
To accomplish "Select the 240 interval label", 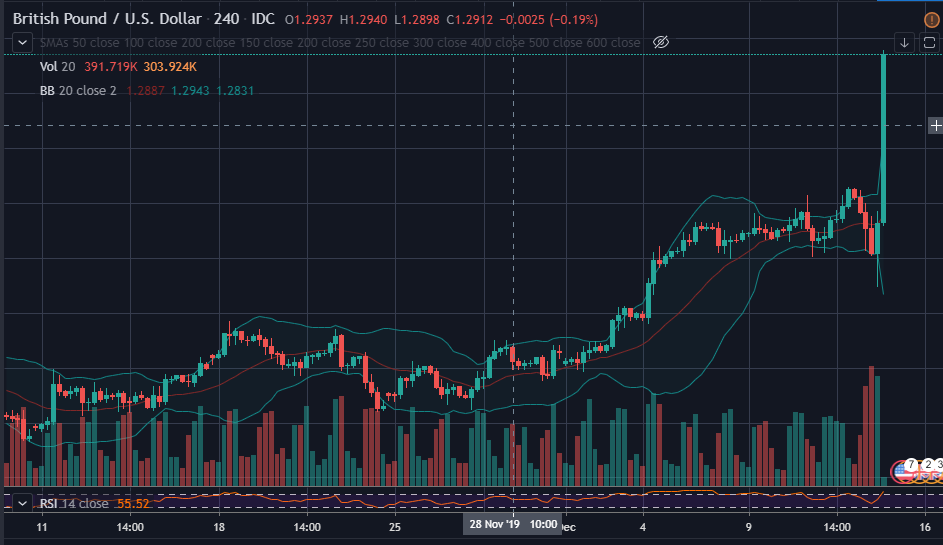I will pyautogui.click(x=226, y=19).
